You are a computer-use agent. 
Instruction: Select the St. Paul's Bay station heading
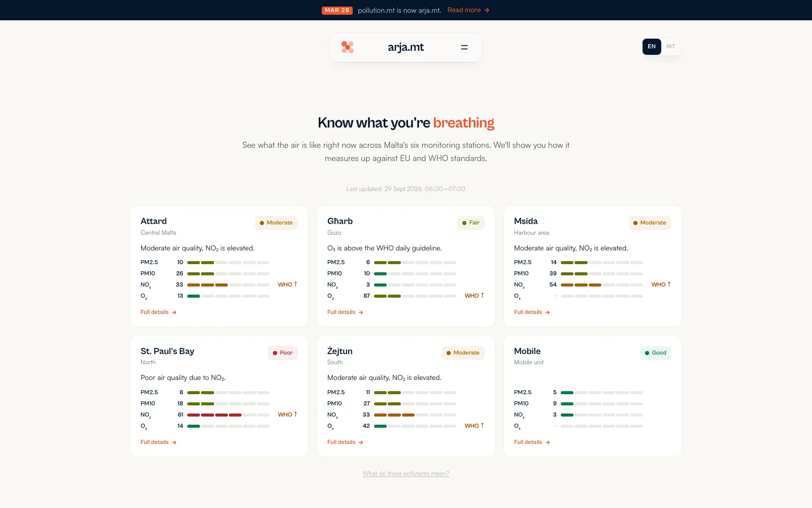point(167,351)
